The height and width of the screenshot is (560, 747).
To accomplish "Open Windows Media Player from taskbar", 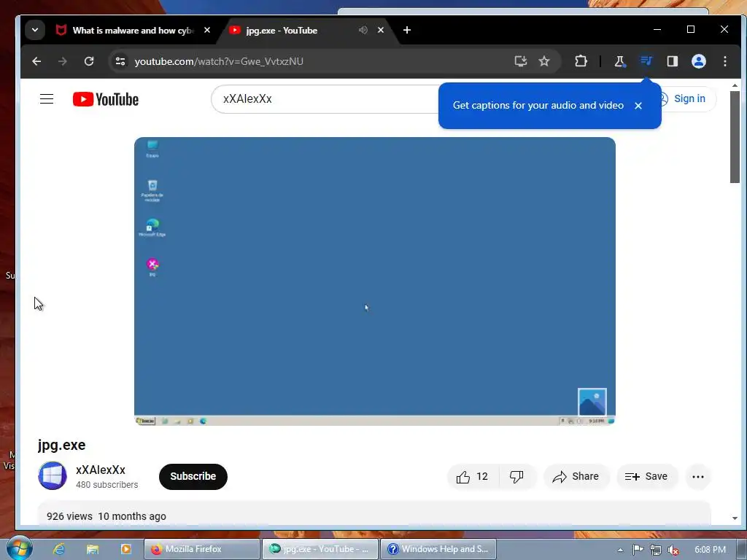I will pos(125,549).
